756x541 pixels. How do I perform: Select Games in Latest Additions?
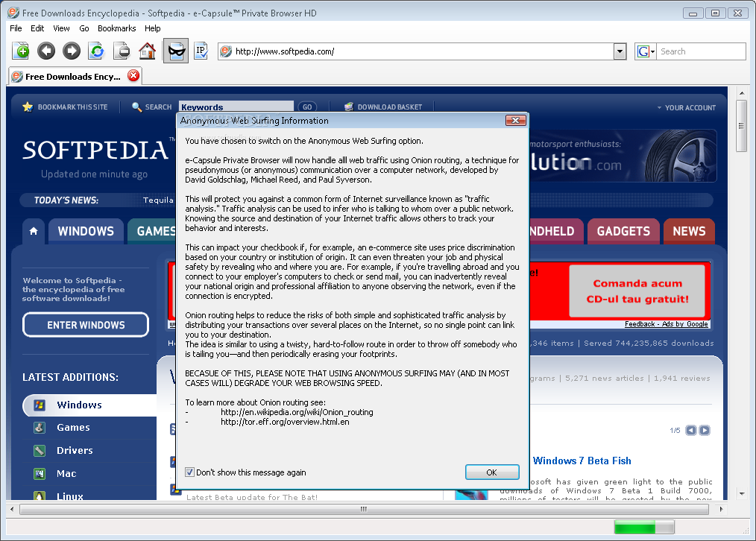(73, 427)
